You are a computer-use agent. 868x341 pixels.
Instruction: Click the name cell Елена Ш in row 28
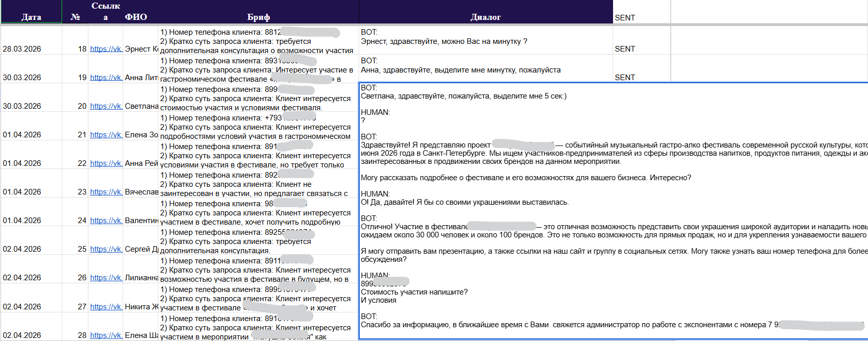pyautogui.click(x=140, y=327)
